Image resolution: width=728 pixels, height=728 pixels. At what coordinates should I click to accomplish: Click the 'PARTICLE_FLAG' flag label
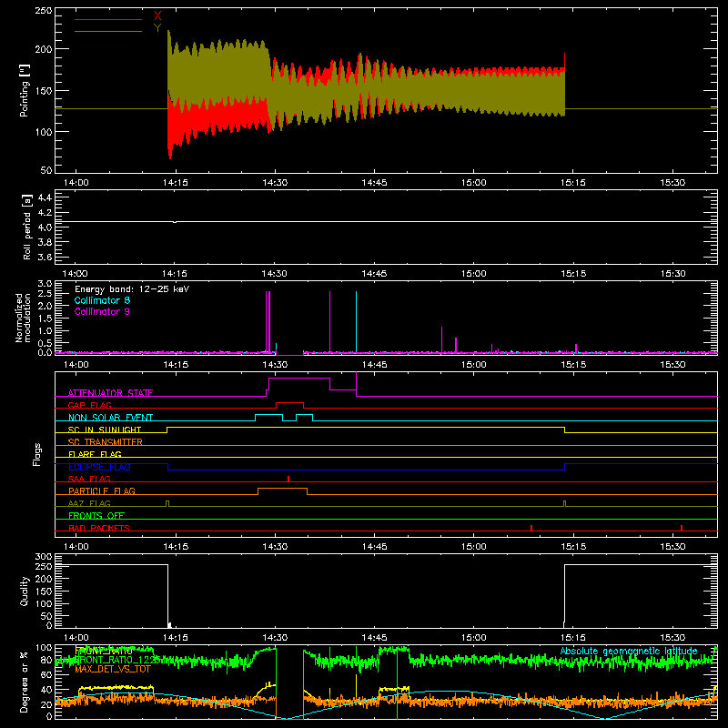pyautogui.click(x=102, y=491)
